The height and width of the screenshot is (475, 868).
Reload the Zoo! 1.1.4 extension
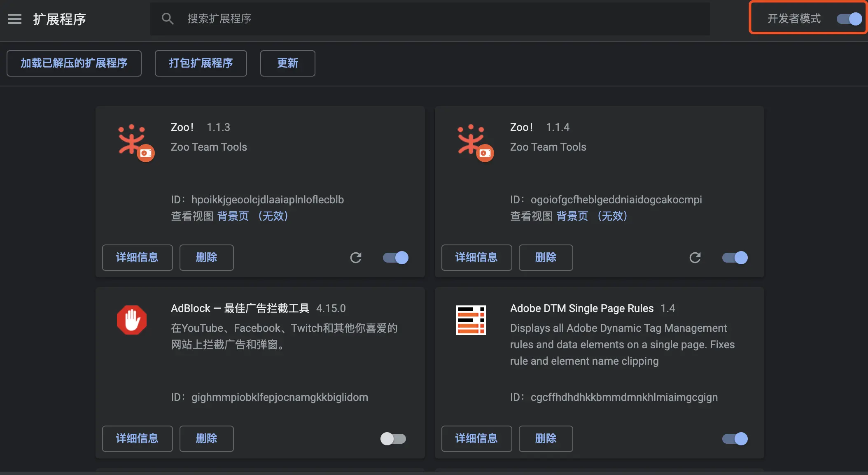pyautogui.click(x=695, y=258)
